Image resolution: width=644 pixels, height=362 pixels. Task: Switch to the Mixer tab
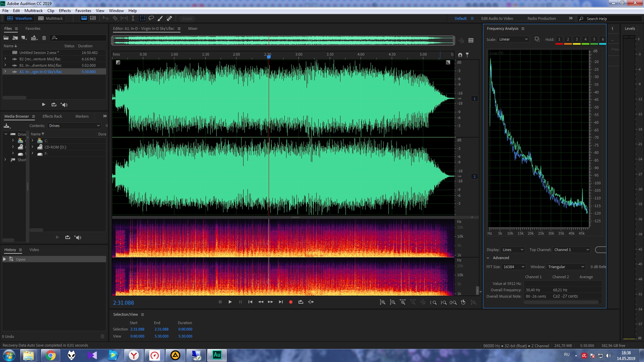193,28
